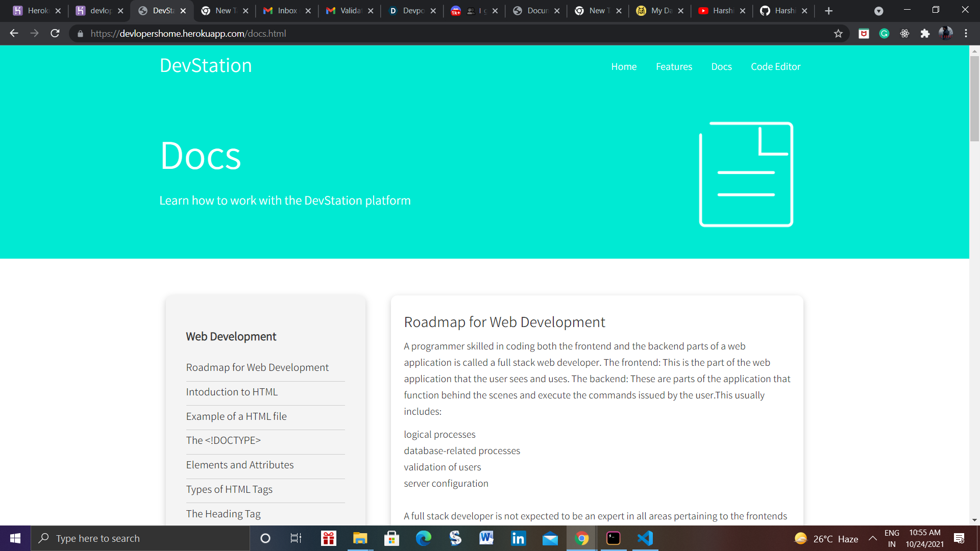980x551 pixels.
Task: Select Elements and Attributes in sidebar
Action: (x=240, y=465)
